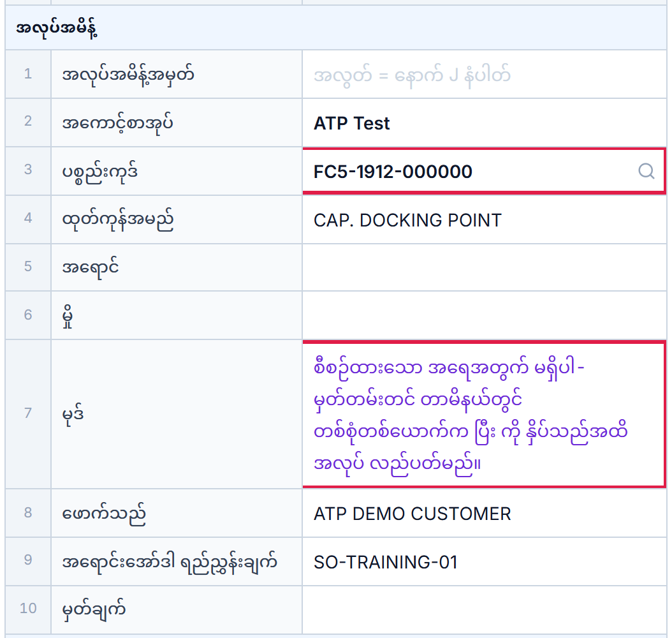The width and height of the screenshot is (672, 638).
Task: Click row number 1
Action: 28,74
